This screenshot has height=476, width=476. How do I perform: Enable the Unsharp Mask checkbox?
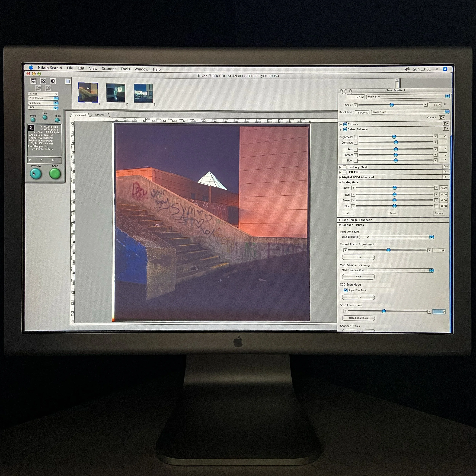[x=345, y=167]
